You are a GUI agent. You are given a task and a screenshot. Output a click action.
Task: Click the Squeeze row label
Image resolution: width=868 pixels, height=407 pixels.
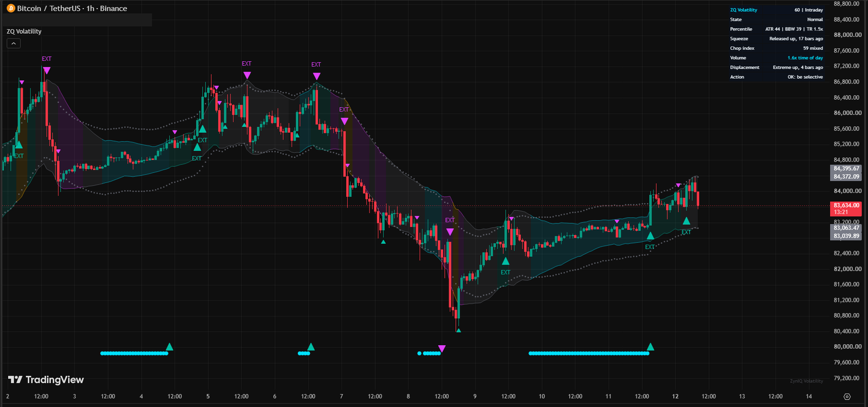(739, 39)
